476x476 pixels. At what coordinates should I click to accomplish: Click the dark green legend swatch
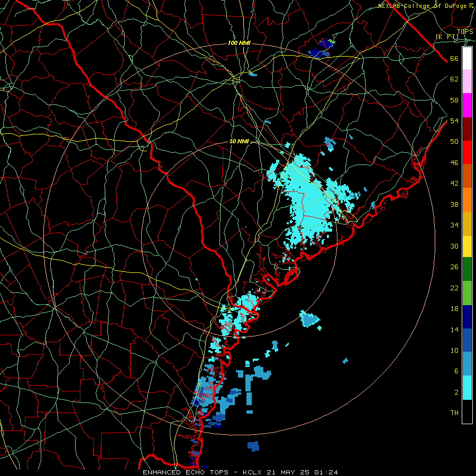pyautogui.click(x=467, y=269)
